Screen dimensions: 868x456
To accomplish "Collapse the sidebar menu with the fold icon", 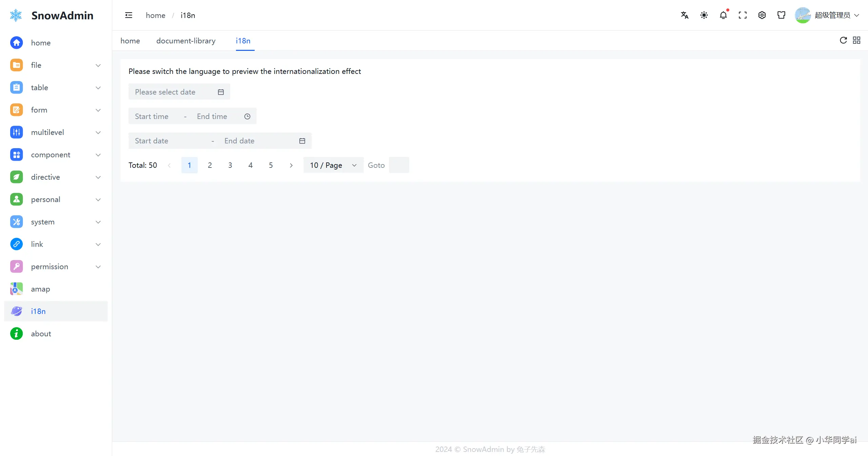I will (x=129, y=15).
